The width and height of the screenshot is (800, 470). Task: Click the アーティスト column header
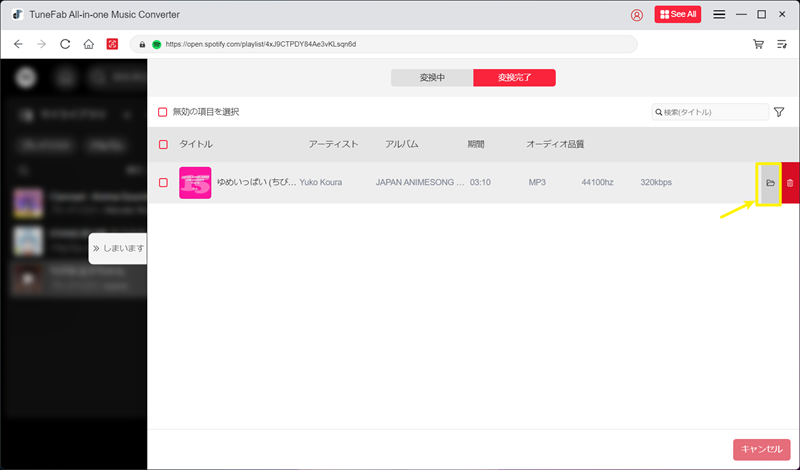333,144
